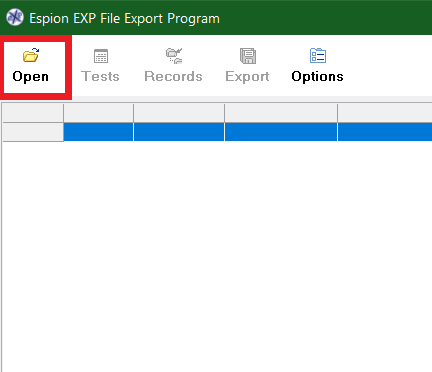Click the Records folders icon

pos(174,56)
